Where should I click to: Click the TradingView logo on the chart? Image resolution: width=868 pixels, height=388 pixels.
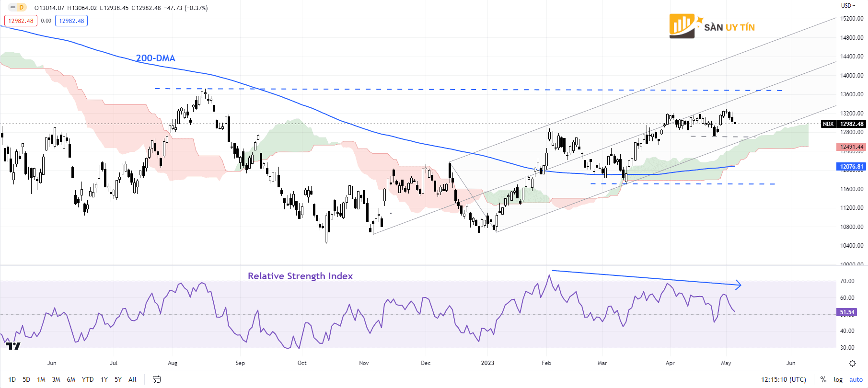pos(13,346)
